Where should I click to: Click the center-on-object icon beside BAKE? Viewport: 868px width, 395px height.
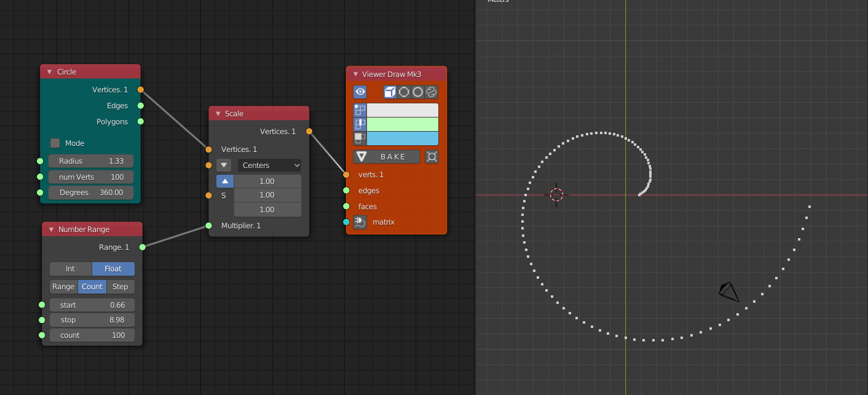point(432,156)
